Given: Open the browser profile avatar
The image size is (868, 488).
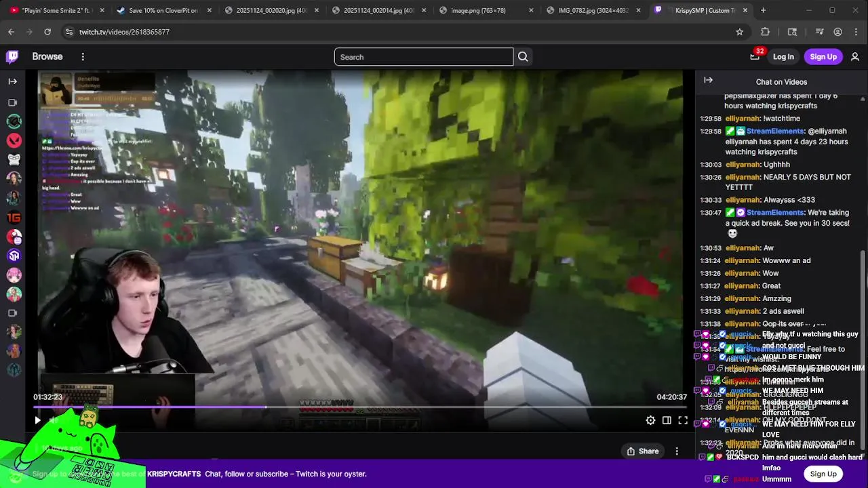Looking at the screenshot, I should click(837, 32).
